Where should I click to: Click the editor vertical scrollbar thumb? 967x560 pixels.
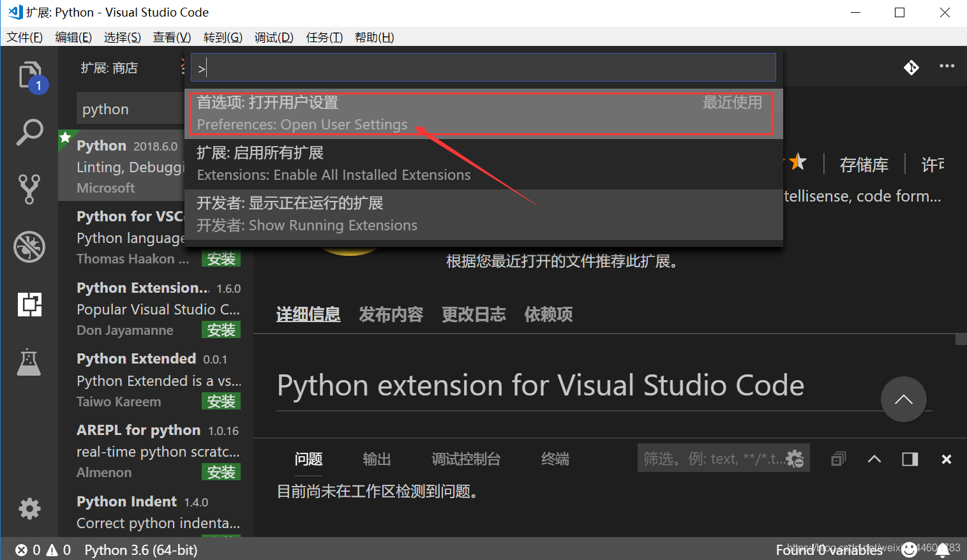(961, 339)
